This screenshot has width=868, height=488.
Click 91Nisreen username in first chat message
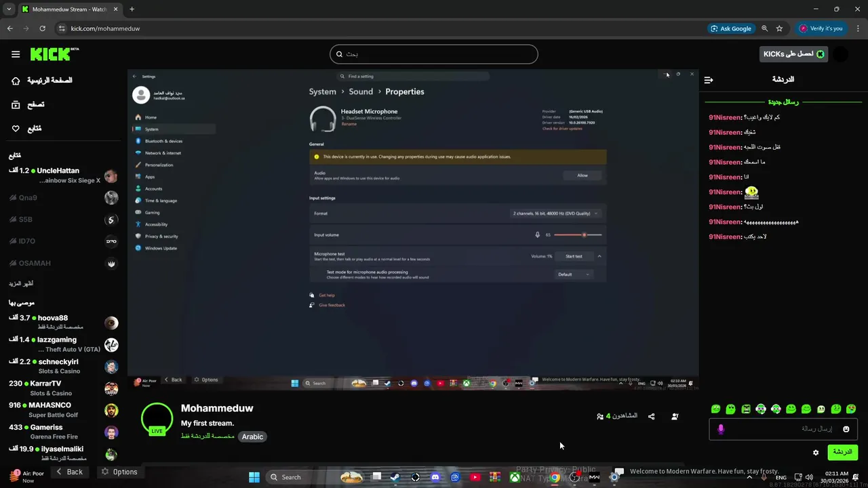725,118
